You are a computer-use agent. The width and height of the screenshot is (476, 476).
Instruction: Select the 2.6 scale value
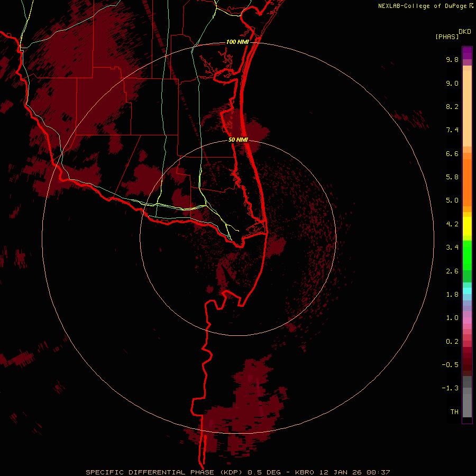point(452,271)
